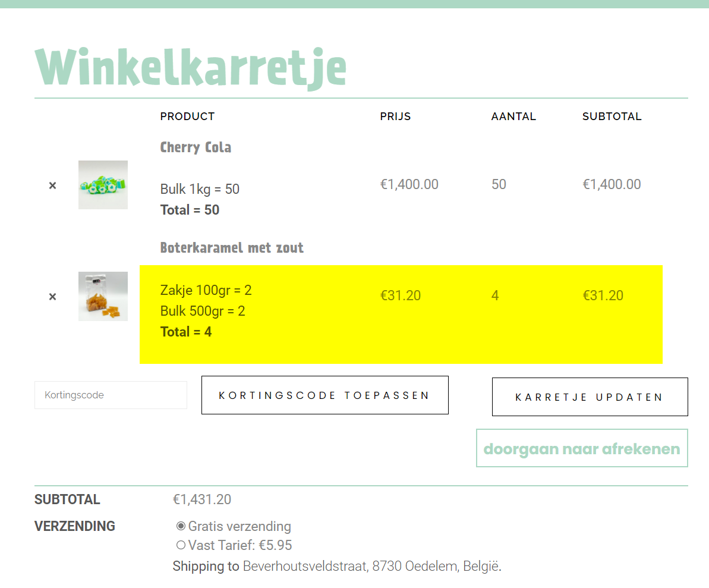Select Gratis verzending shipping option

tap(181, 526)
